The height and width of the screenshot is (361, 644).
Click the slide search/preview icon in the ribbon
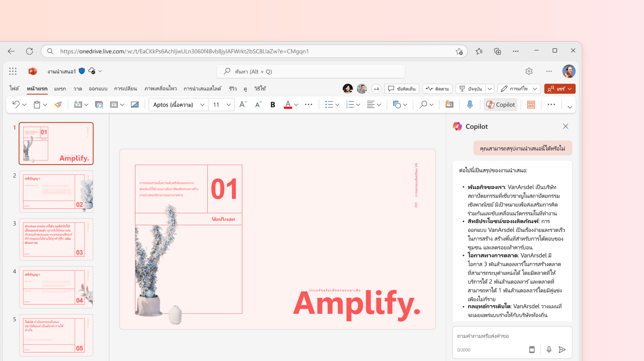(99, 104)
